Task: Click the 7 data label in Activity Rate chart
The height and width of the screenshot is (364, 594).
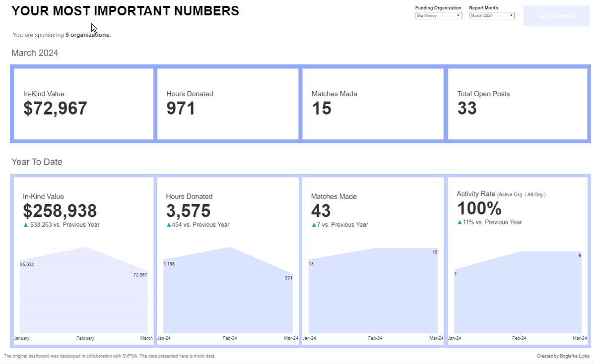Action: [x=456, y=273]
